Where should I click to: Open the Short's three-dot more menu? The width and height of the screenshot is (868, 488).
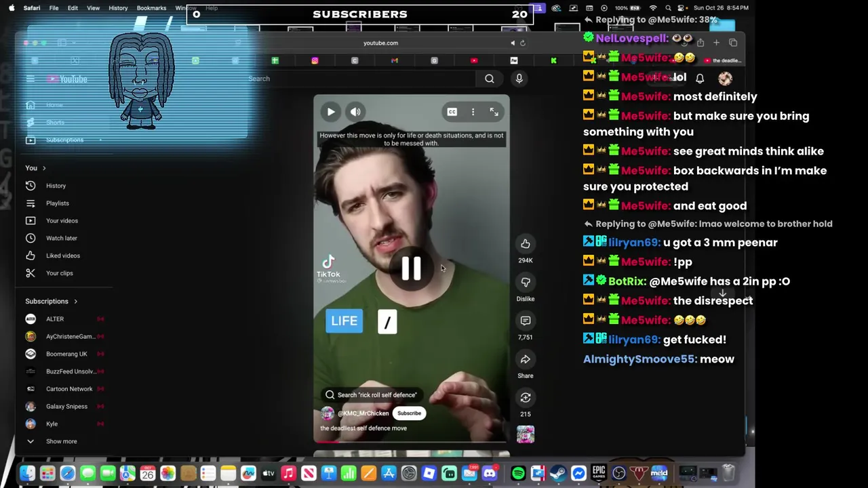(473, 112)
